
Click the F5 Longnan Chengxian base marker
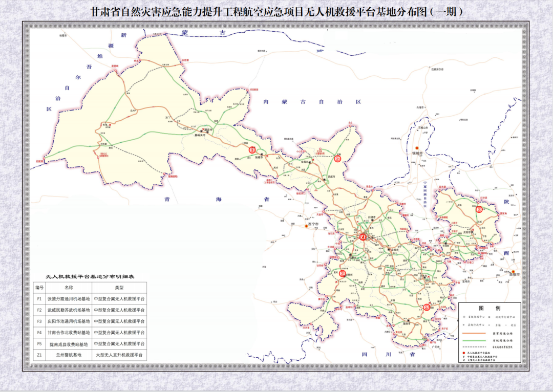click(x=427, y=307)
